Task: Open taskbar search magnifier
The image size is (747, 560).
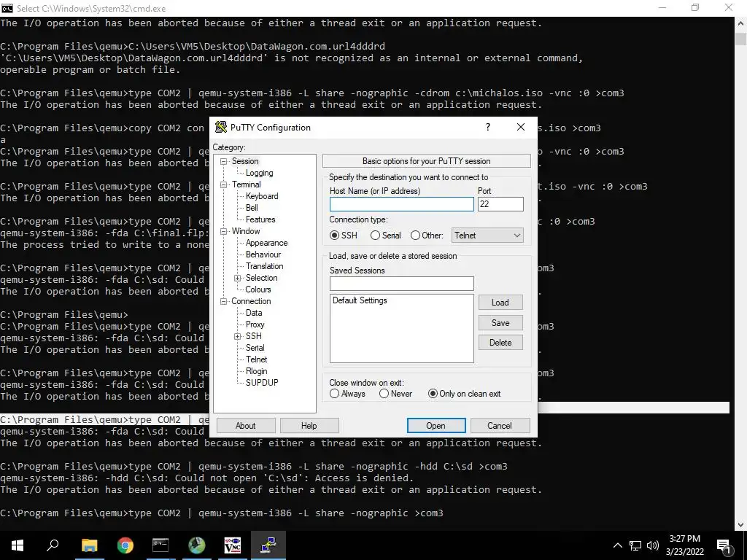Action: pyautogui.click(x=53, y=545)
